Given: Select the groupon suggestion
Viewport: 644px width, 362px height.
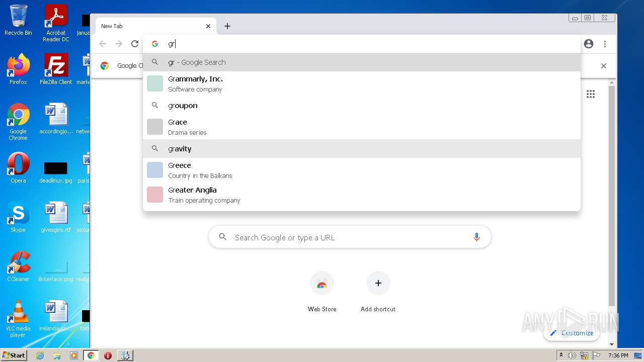Looking at the screenshot, I should (x=362, y=106).
